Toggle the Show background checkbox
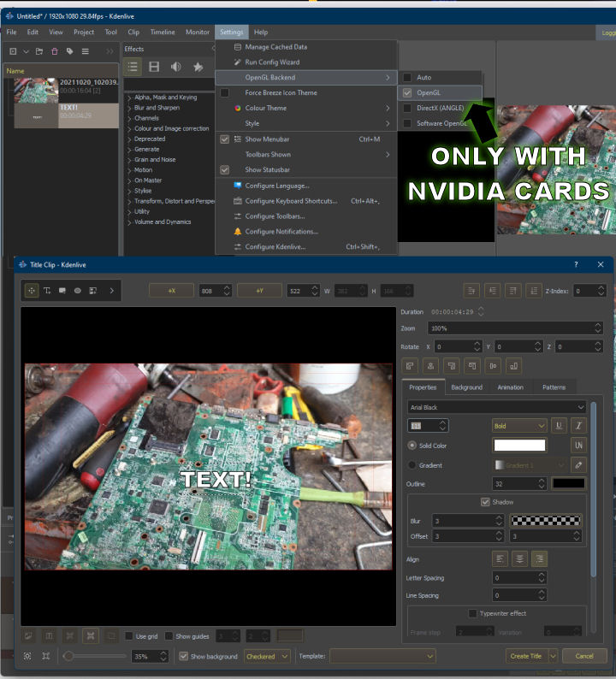Screen dimensions: 616x679 pos(183,656)
